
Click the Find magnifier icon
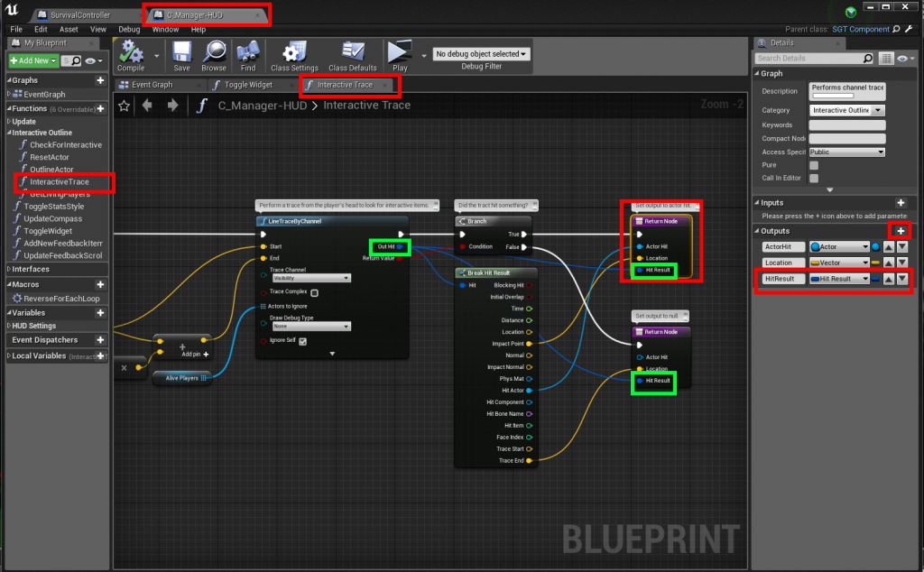(246, 52)
